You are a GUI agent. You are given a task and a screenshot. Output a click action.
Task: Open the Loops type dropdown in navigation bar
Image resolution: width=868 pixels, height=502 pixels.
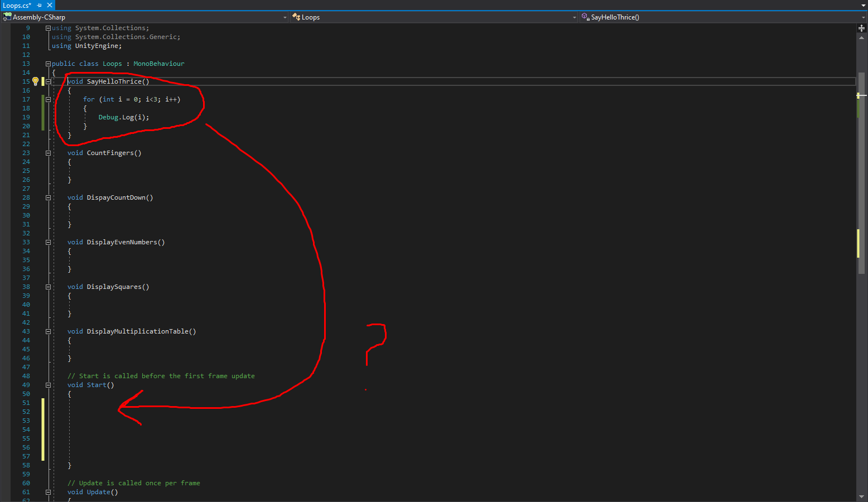574,17
